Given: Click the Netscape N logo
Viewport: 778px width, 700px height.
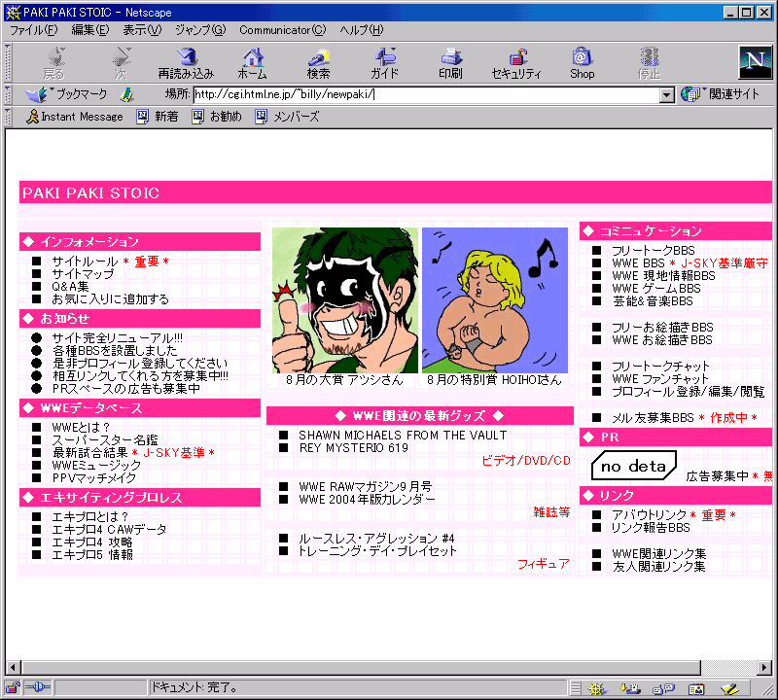Looking at the screenshot, I should coord(756,62).
